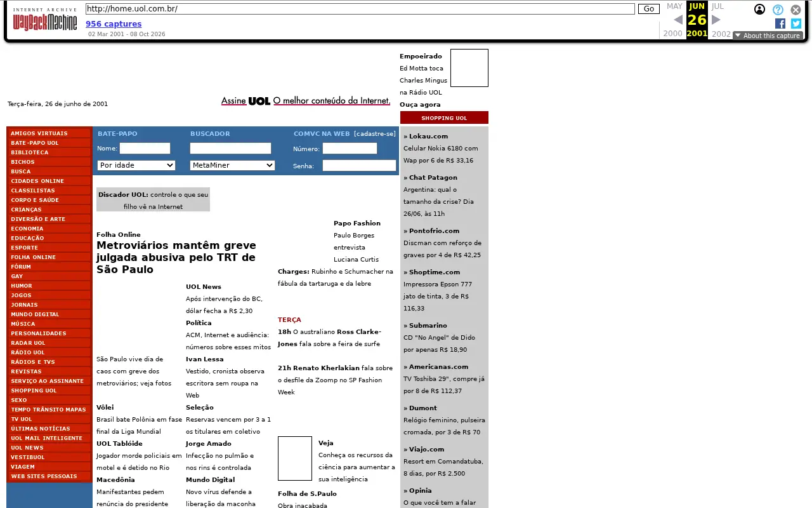
Task: Select Folha Online in the sidebar
Action: (49, 257)
